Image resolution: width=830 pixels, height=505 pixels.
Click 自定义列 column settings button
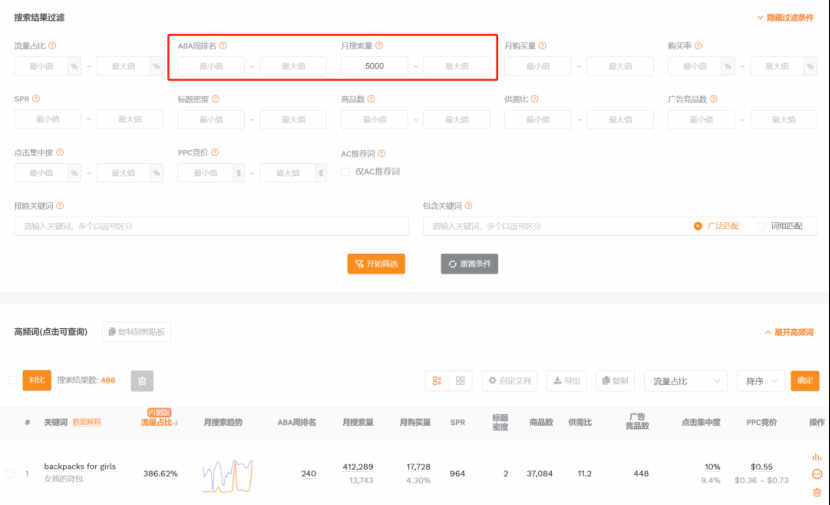pyautogui.click(x=509, y=381)
